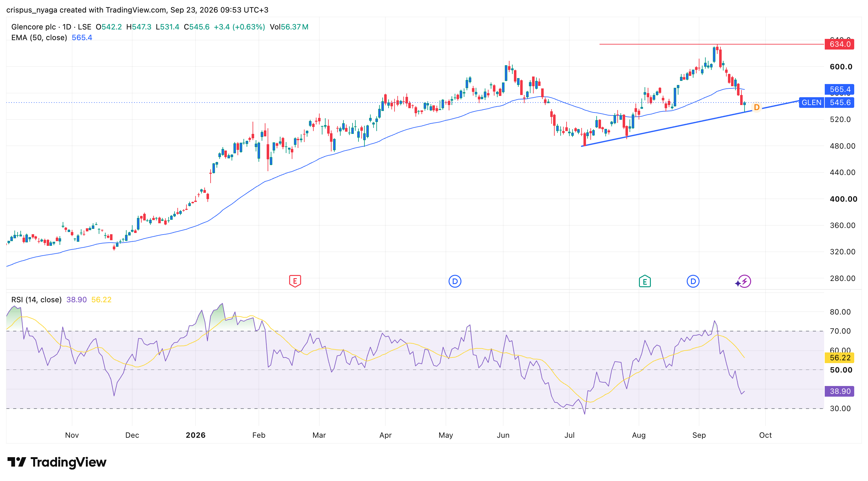Click the yellow 56.22 RSI label
868x481 pixels.
839,358
